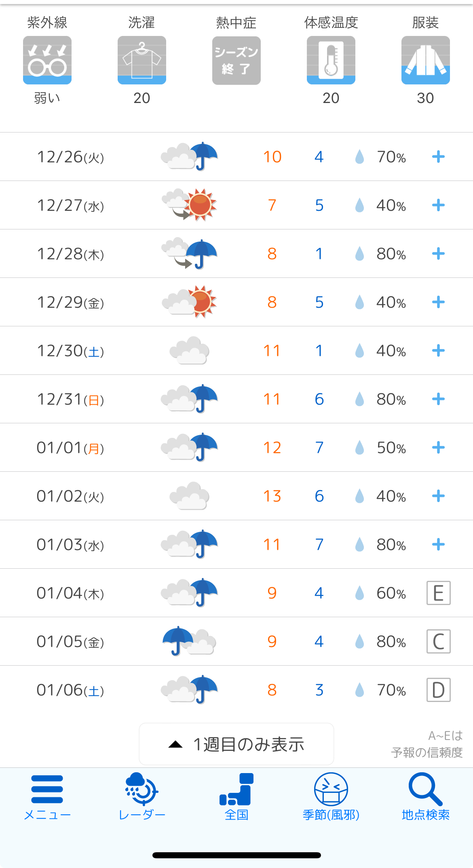The width and height of the screenshot is (473, 868).
Task: Tap the 紫外線 UV index icon
Action: point(47,60)
